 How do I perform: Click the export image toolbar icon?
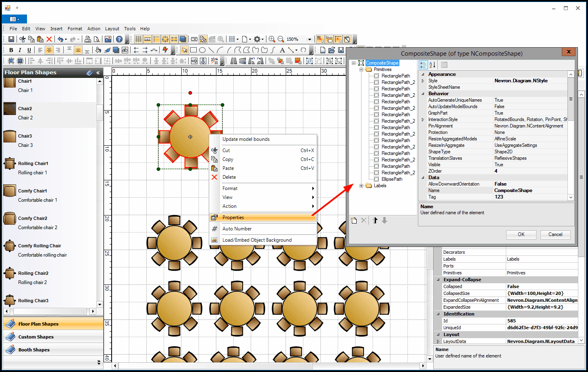[x=108, y=39]
